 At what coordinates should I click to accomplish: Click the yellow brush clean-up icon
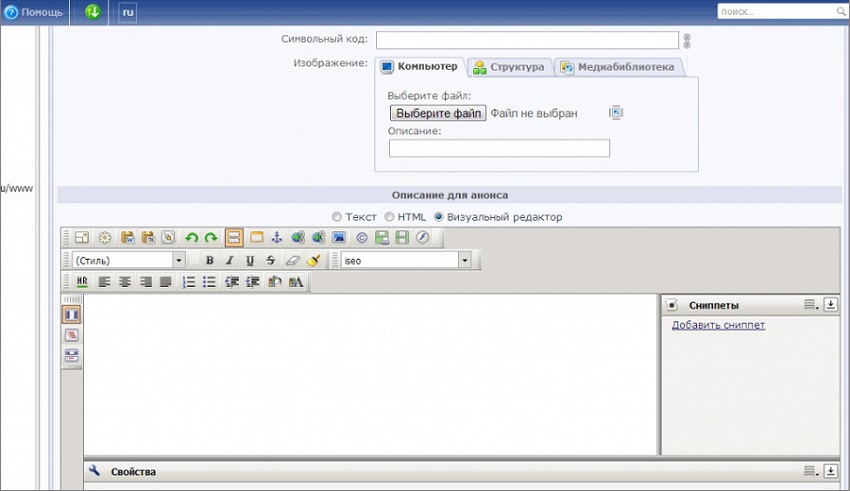tap(313, 261)
